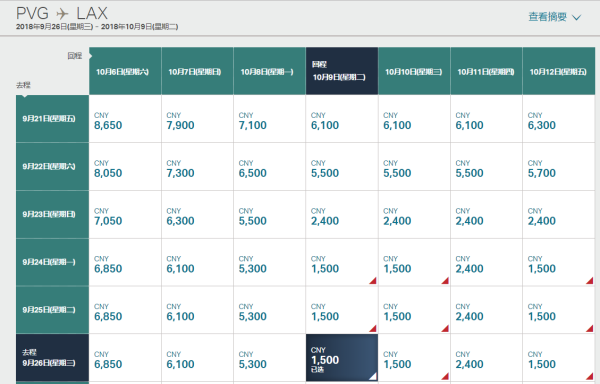Pick the CNY 6,500 fare on 9月22日 row
The height and width of the screenshot is (384, 600).
tap(269, 166)
